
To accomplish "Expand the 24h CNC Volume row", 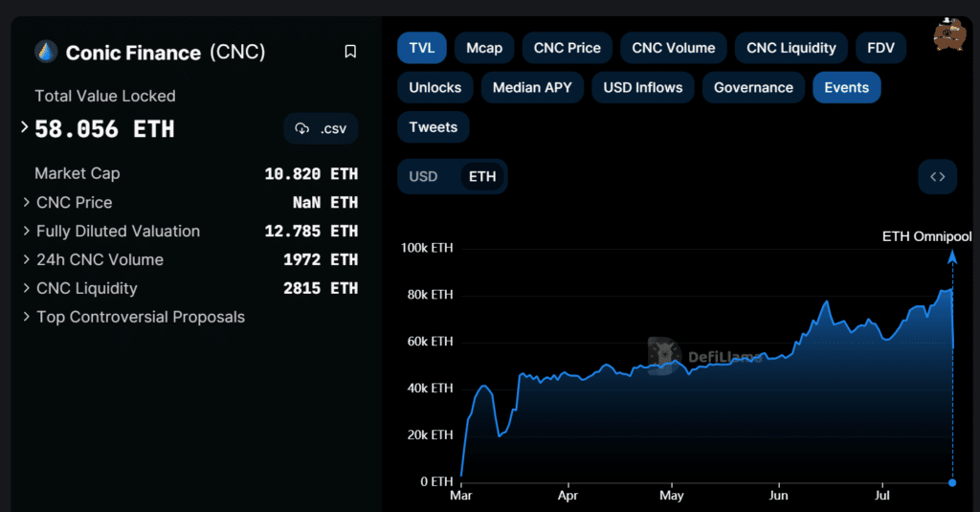I will [x=26, y=259].
